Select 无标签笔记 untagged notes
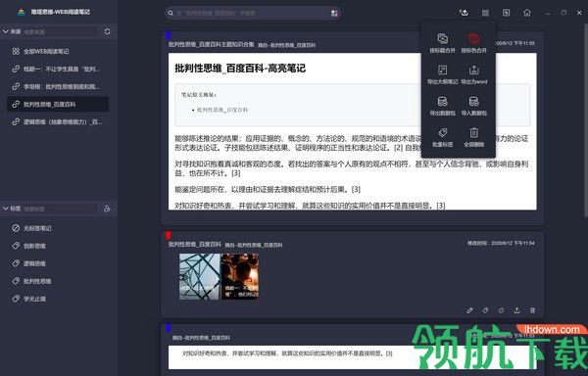Viewport: 588px width, 376px height. [x=58, y=228]
